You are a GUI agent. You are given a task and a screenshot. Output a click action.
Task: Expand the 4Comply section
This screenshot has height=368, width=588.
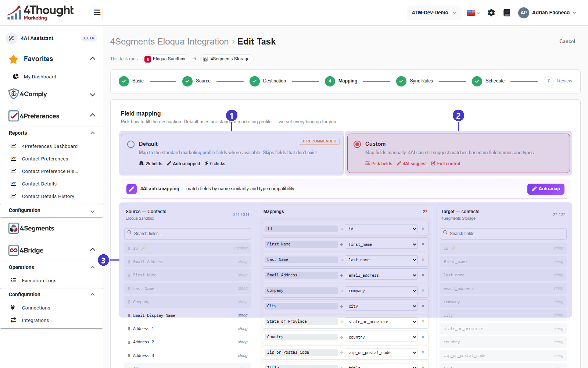(93, 95)
